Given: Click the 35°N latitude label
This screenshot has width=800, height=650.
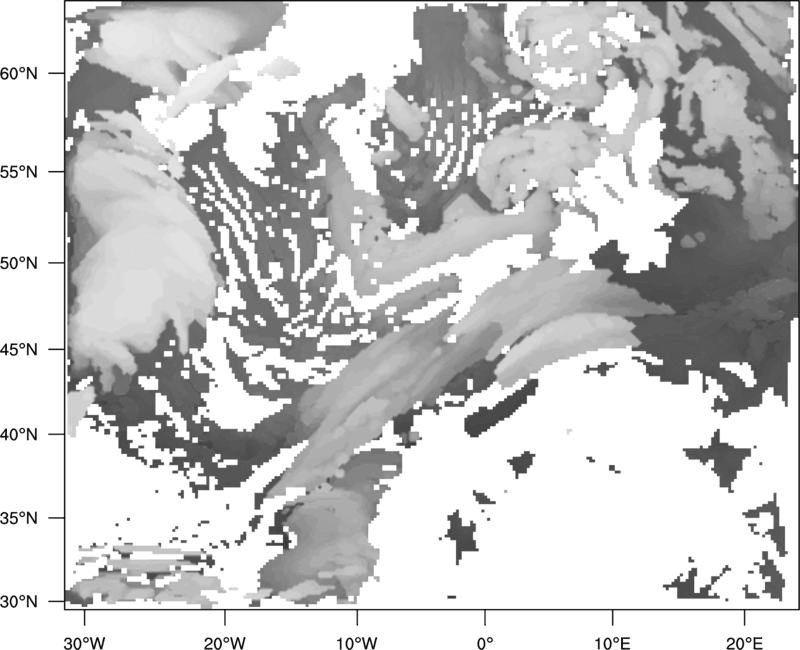Looking at the screenshot, I should (19, 518).
